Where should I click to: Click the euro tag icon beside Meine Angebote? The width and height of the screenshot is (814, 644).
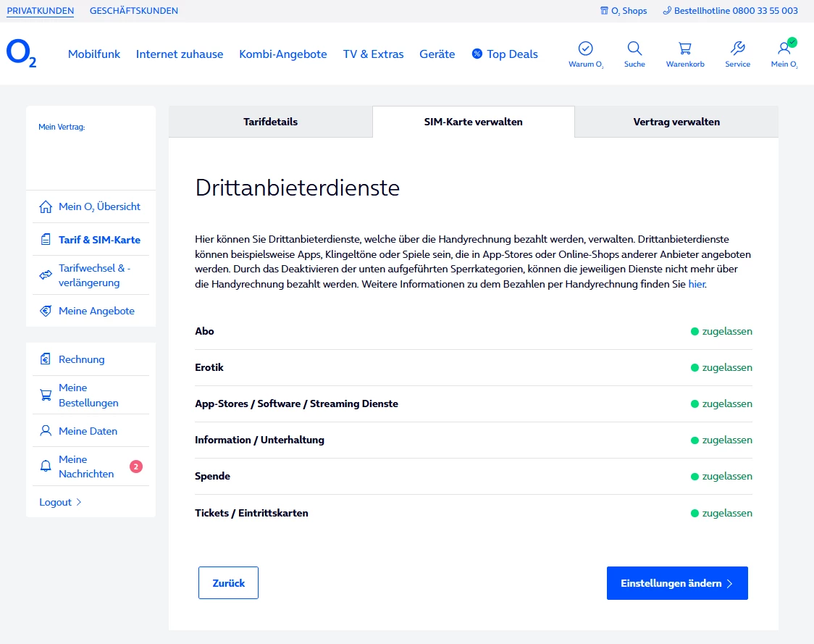pos(46,311)
